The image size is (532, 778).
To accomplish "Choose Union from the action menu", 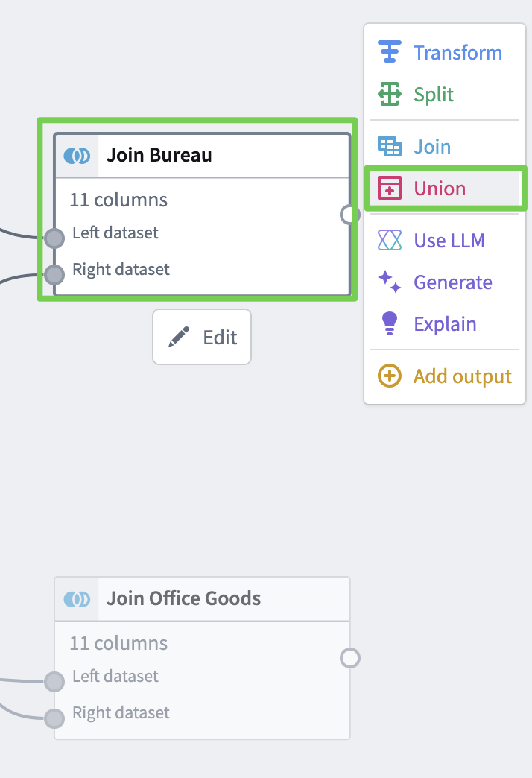I will [440, 189].
